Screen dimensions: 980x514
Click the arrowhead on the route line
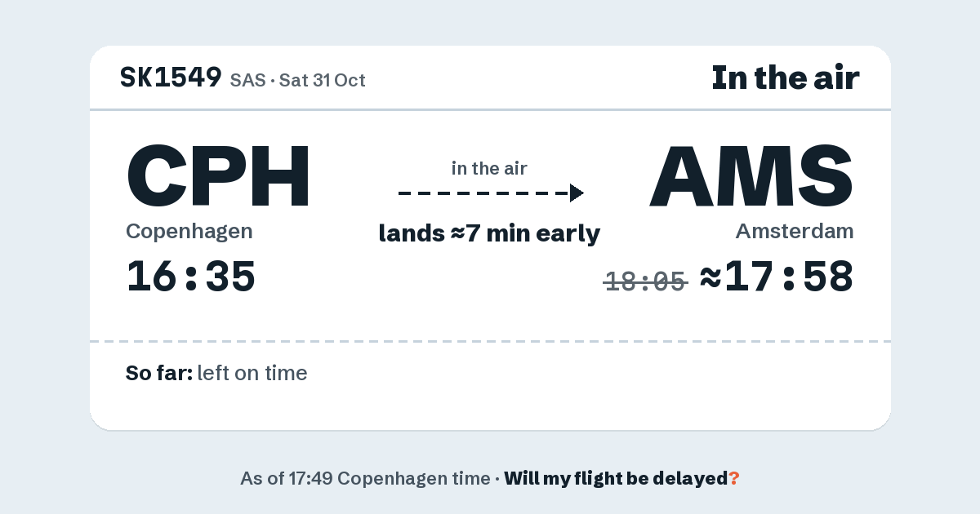tap(577, 193)
